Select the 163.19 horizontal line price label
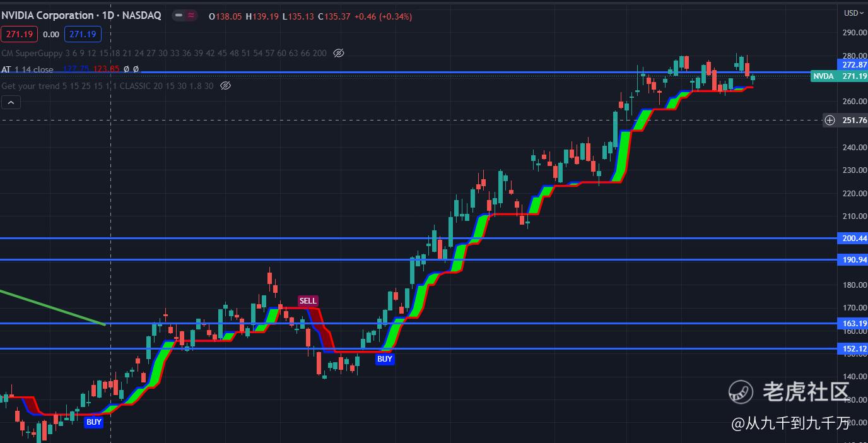The width and height of the screenshot is (868, 443). click(853, 323)
